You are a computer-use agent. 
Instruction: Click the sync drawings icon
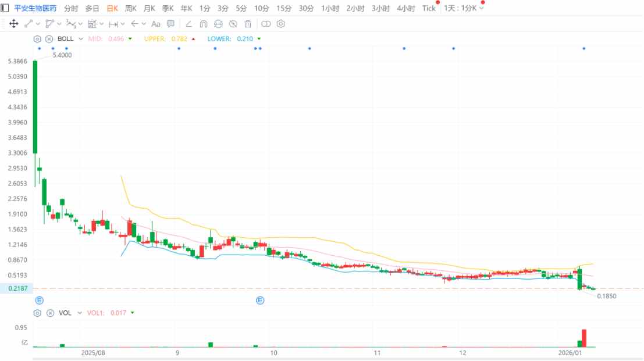218,24
